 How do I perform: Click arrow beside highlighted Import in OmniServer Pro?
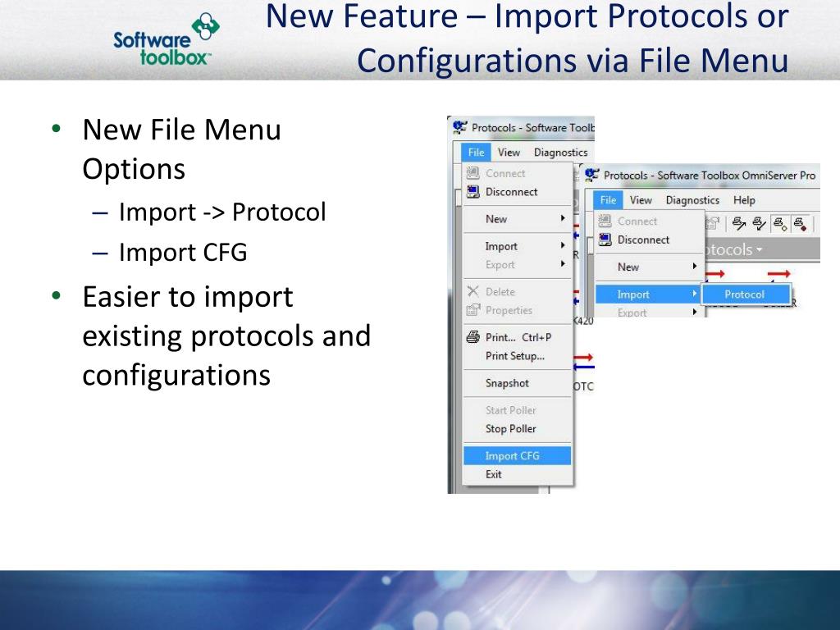coord(694,294)
